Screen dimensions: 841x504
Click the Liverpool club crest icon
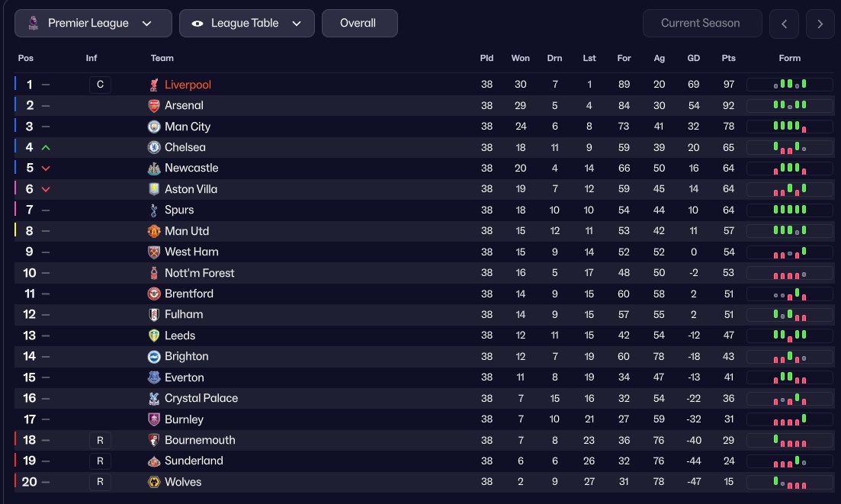pos(154,85)
